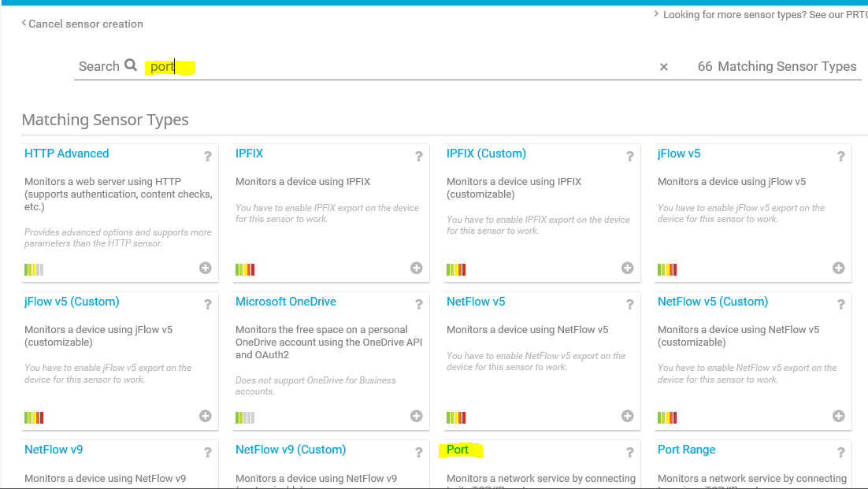Select the NetFlow v5 (Custom) sensor title
The width and height of the screenshot is (868, 489).
(713, 302)
